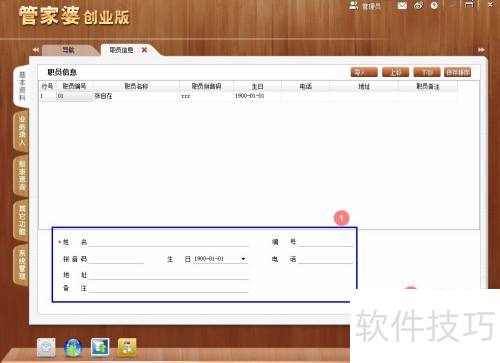
Task: Click the 职员拼音码 column header
Action: point(206,86)
